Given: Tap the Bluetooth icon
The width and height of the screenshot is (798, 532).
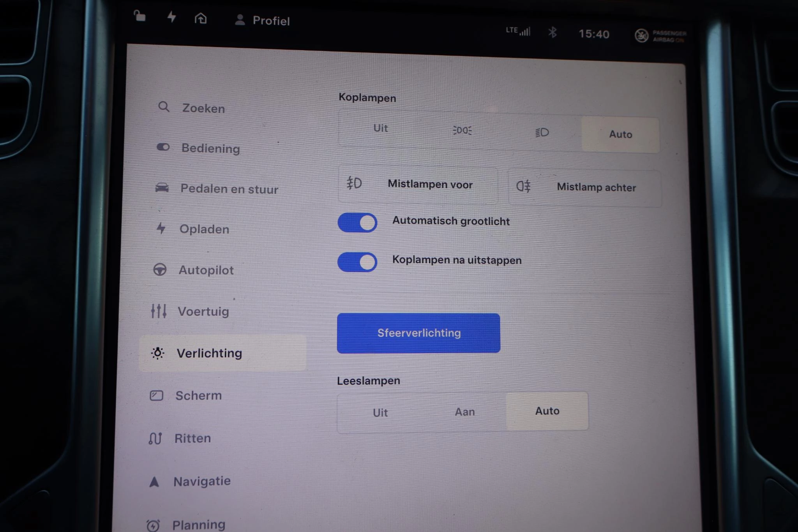Looking at the screenshot, I should pyautogui.click(x=552, y=32).
